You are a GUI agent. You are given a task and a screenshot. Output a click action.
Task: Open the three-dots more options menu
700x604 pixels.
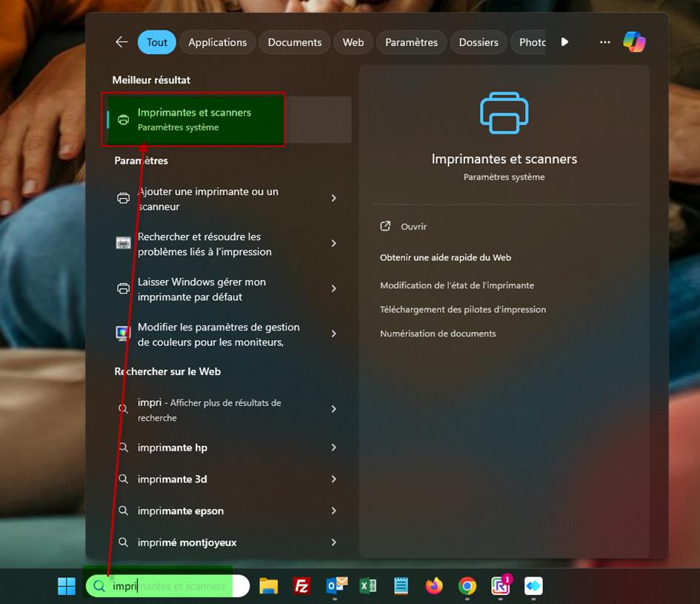605,42
